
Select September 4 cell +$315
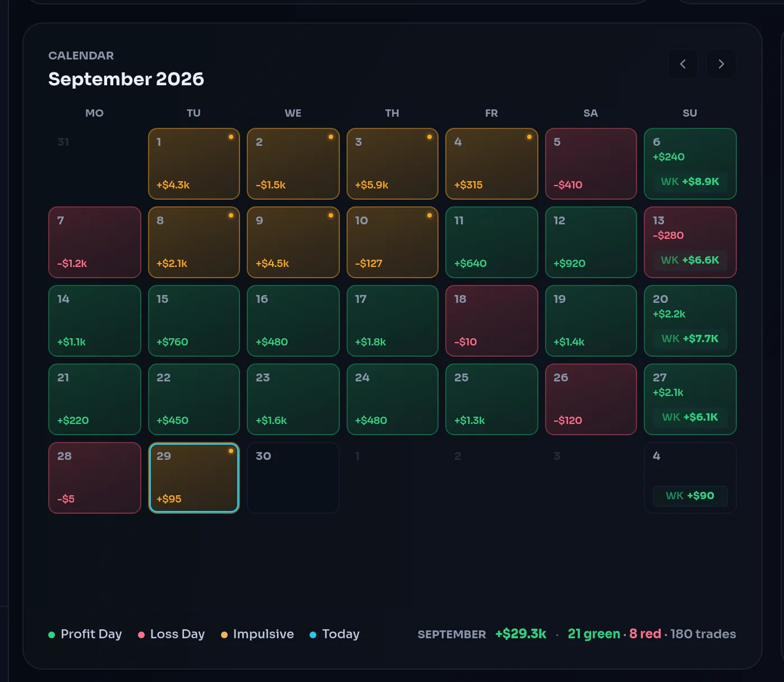pyautogui.click(x=492, y=164)
